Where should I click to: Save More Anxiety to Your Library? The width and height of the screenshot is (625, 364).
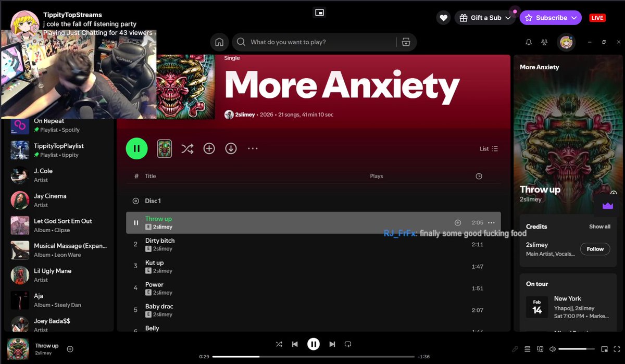(209, 148)
